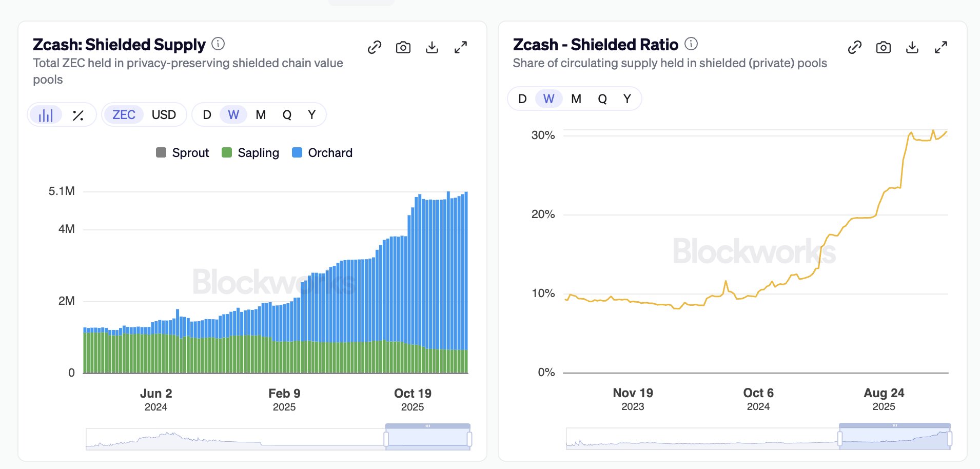This screenshot has width=980, height=469.
Task: Select bar chart absolute view toggle
Action: pos(46,115)
